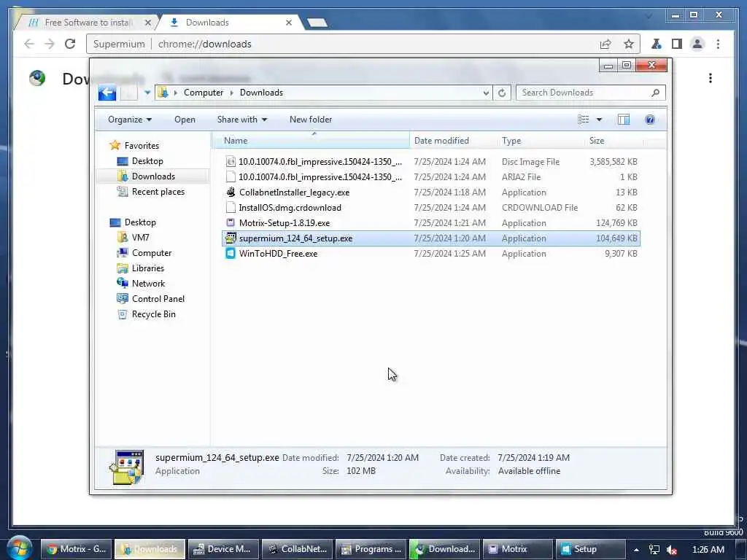Click Open in the Explorer toolbar
Viewport: 747px width, 560px height.
pyautogui.click(x=185, y=120)
